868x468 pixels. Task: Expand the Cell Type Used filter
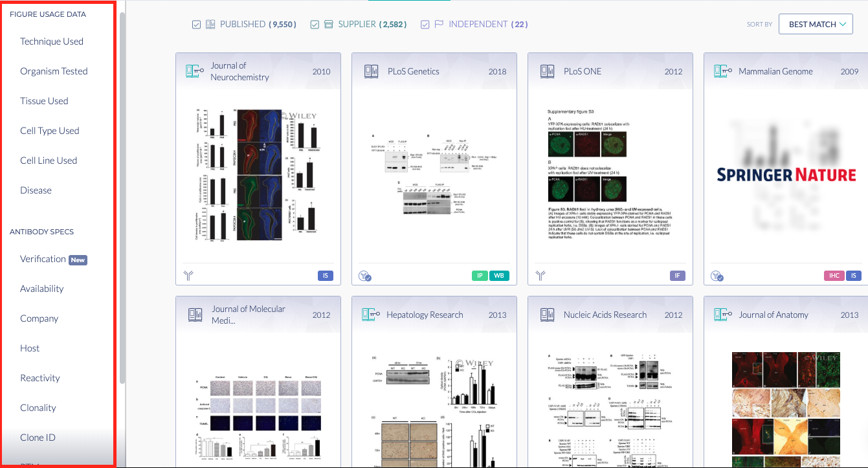pyautogui.click(x=50, y=131)
